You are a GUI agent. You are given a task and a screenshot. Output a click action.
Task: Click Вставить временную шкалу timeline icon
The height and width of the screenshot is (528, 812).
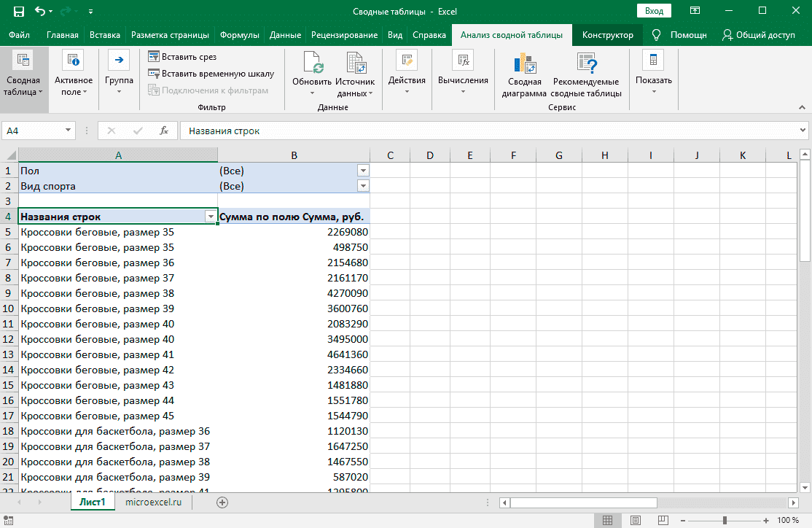(x=154, y=73)
